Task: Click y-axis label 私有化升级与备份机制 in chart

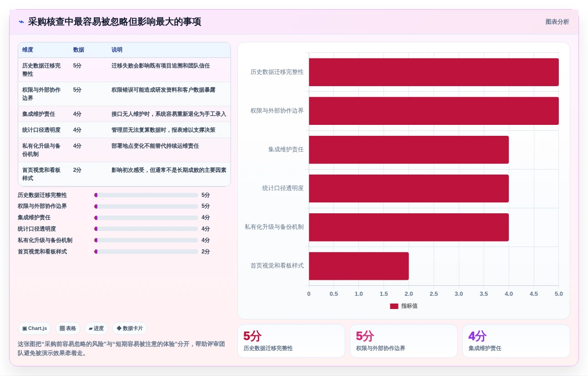Action: pyautogui.click(x=274, y=227)
